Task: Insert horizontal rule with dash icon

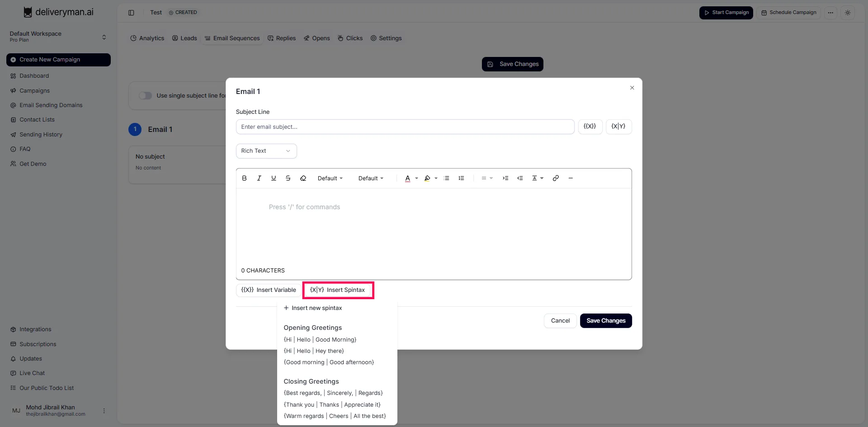Action: click(571, 178)
